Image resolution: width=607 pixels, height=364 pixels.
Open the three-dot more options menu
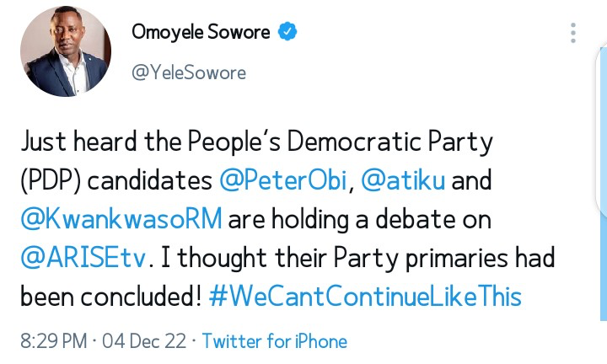[x=573, y=33]
